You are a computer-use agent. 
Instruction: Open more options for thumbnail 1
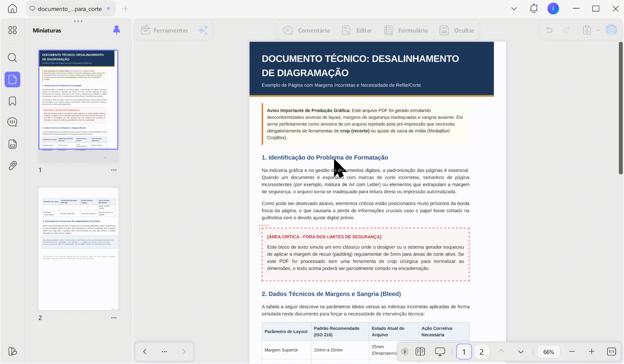114,170
